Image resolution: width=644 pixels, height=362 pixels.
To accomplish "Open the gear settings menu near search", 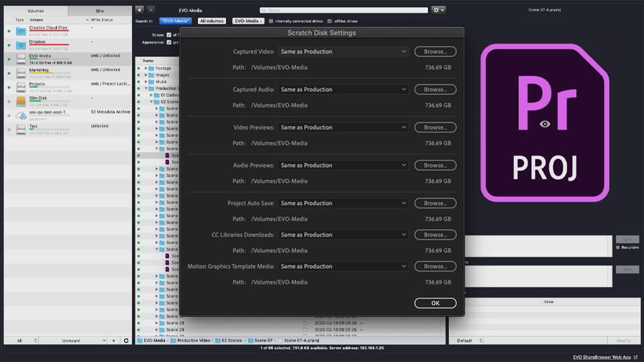I will (439, 10).
